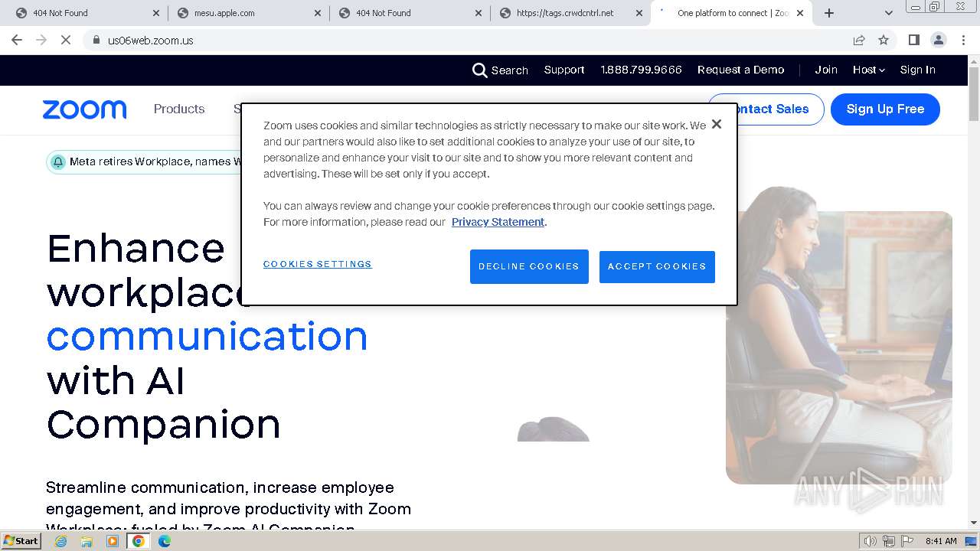Image resolution: width=980 pixels, height=551 pixels.
Task: Click Request a Demo
Action: coord(740,70)
